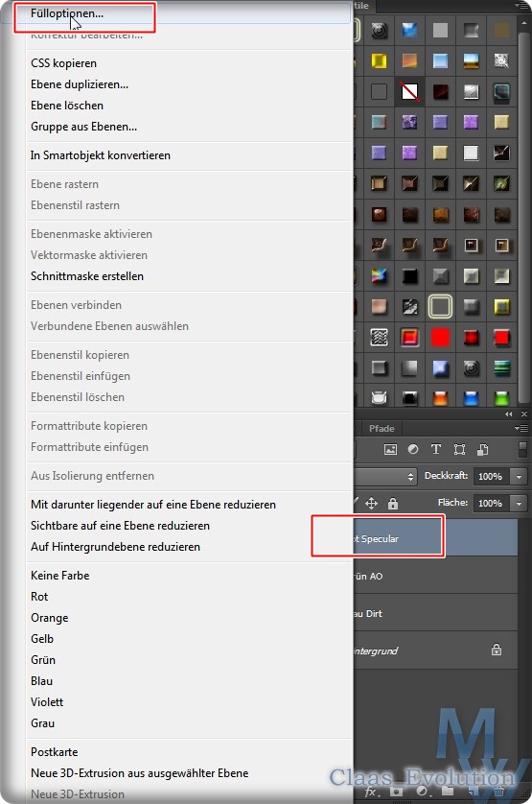Click the lock all padlock icon beside Fläche
The height and width of the screenshot is (804, 532).
click(393, 504)
